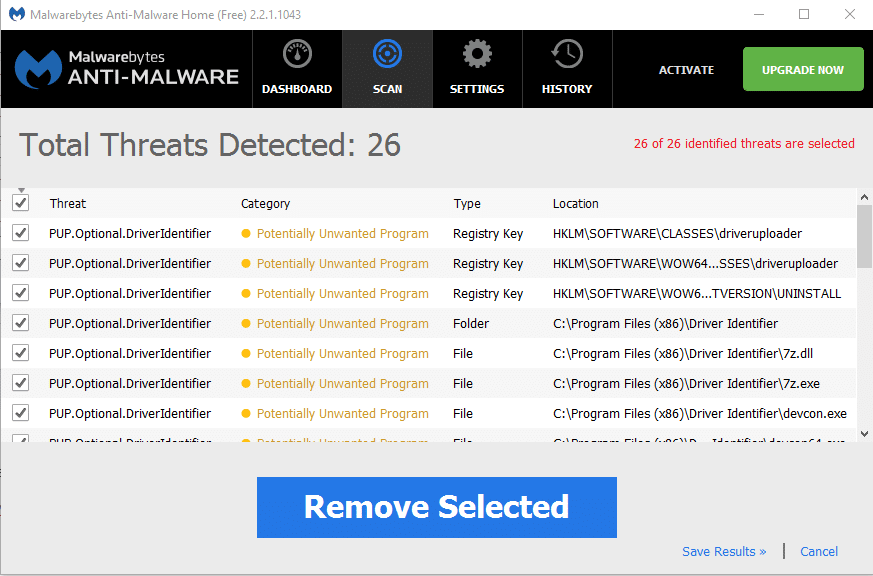Screen dimensions: 873x576
Task: Sort by the Type column header
Action: click(x=467, y=204)
